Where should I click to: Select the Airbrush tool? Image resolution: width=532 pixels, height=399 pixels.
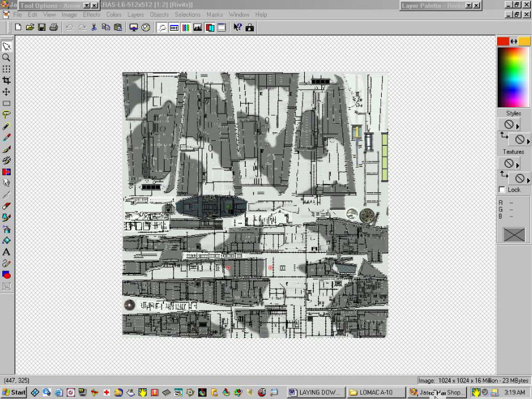pyautogui.click(x=7, y=229)
